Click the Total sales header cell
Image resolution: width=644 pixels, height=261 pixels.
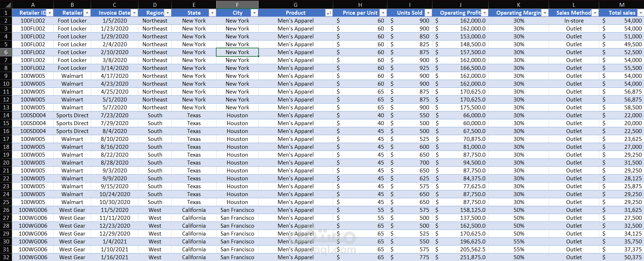pos(622,13)
